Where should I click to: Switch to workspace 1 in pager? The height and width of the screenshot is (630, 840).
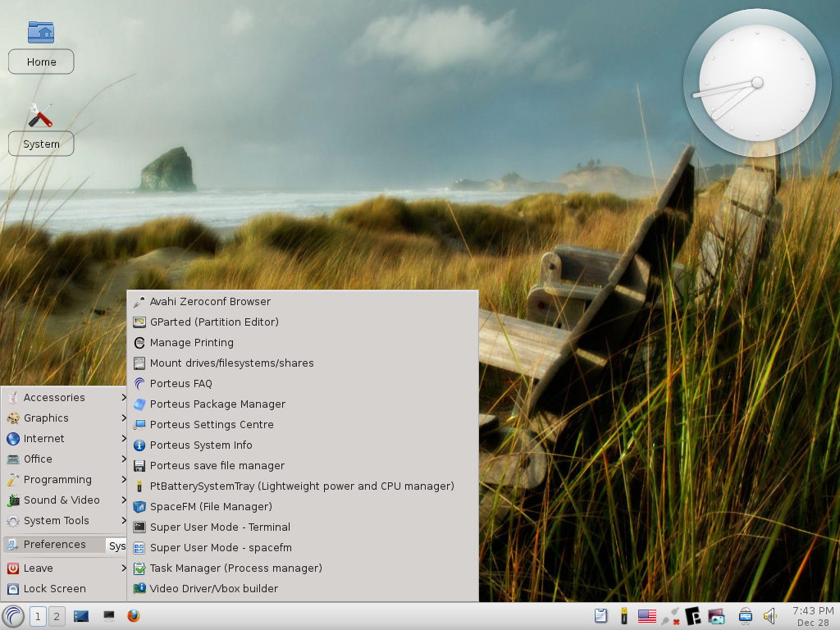pos(38,617)
